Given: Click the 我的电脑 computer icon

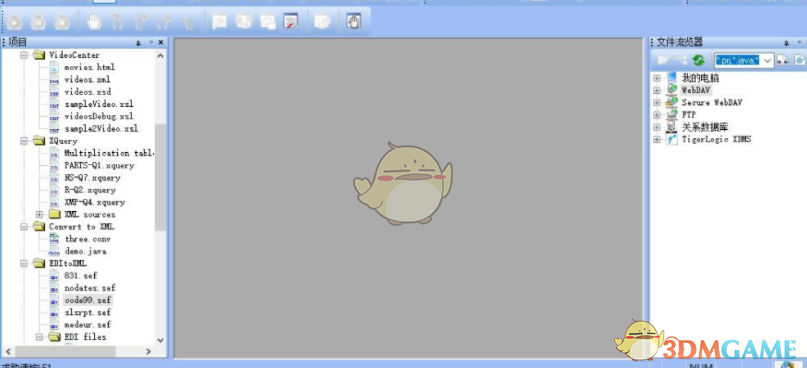Looking at the screenshot, I should 672,78.
